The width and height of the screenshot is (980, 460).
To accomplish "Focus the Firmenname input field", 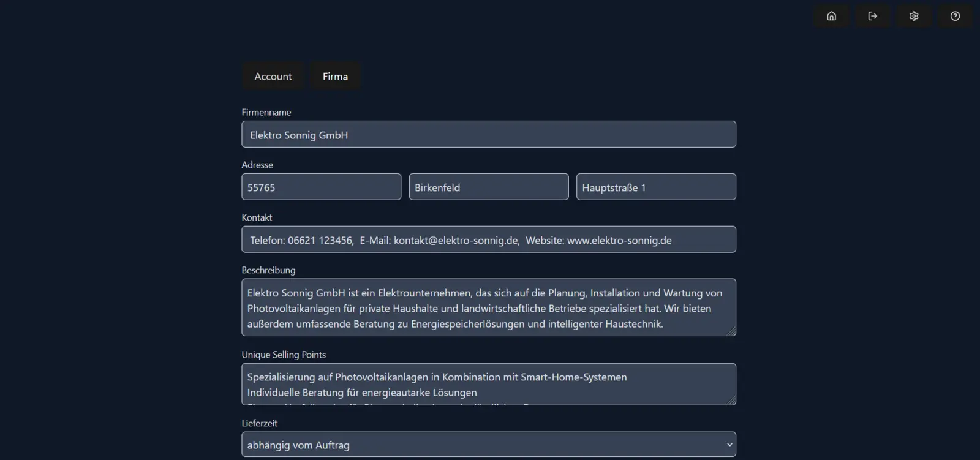I will point(488,134).
